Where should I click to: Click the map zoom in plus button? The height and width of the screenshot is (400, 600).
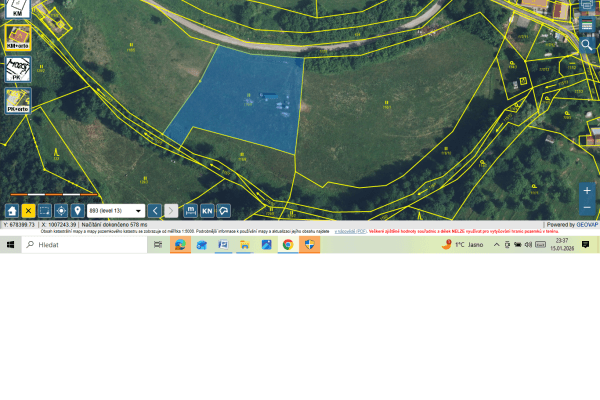[587, 190]
